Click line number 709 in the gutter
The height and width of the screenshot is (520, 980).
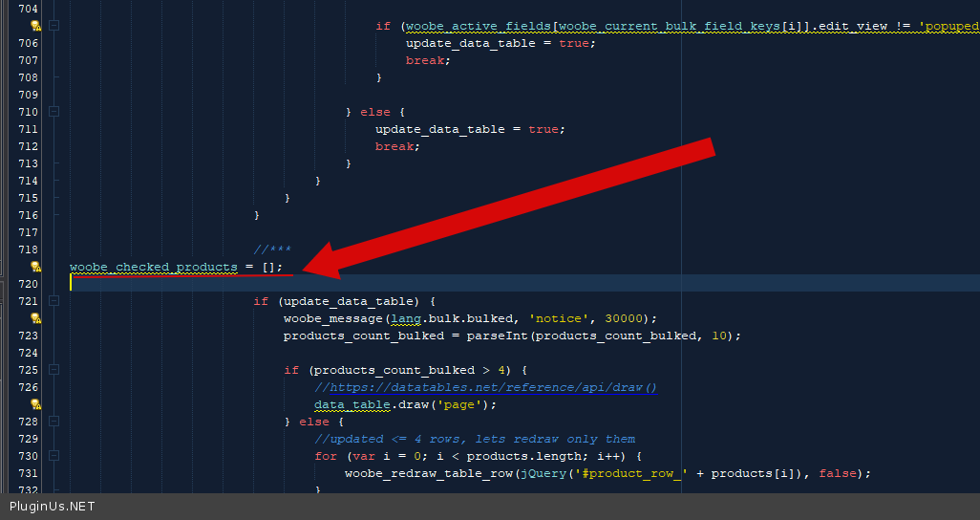28,95
